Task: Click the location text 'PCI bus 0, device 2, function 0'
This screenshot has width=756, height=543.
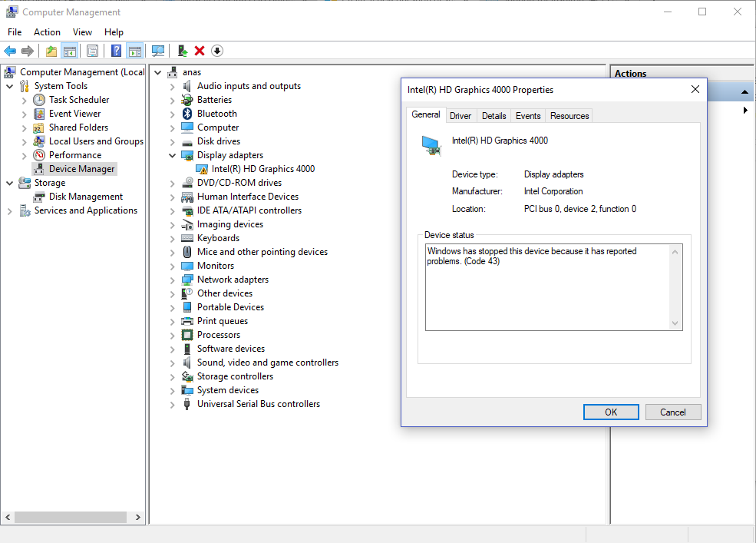Action: 580,209
